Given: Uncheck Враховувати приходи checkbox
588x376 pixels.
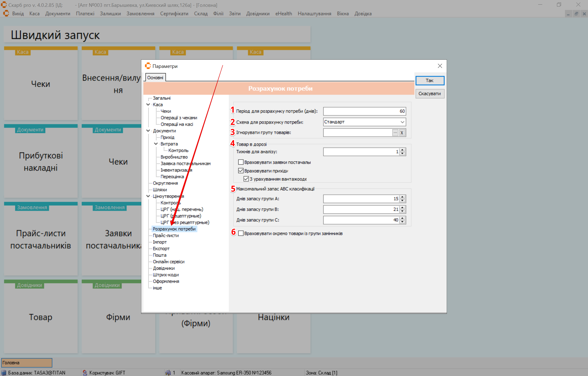Looking at the screenshot, I should 241,171.
